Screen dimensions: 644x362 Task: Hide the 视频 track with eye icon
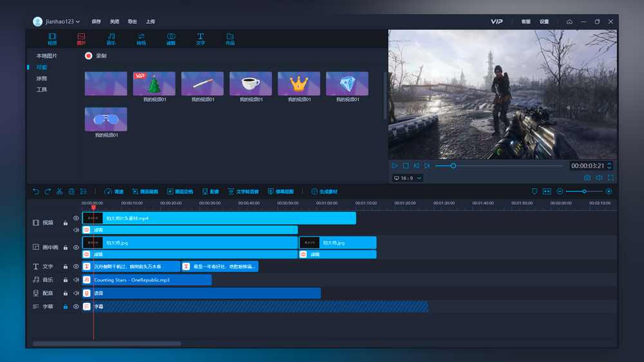76,218
